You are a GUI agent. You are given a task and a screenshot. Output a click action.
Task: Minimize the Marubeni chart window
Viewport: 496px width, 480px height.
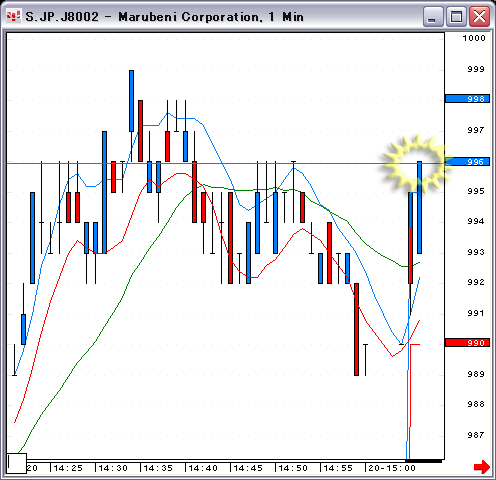[433, 17]
